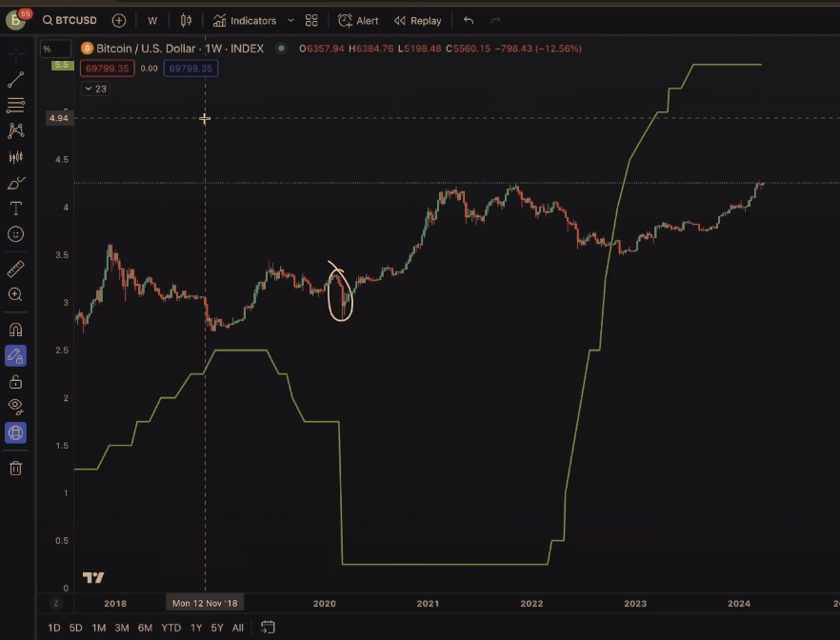Select the pattern drawing tool
The width and height of the screenshot is (840, 640).
[15, 130]
